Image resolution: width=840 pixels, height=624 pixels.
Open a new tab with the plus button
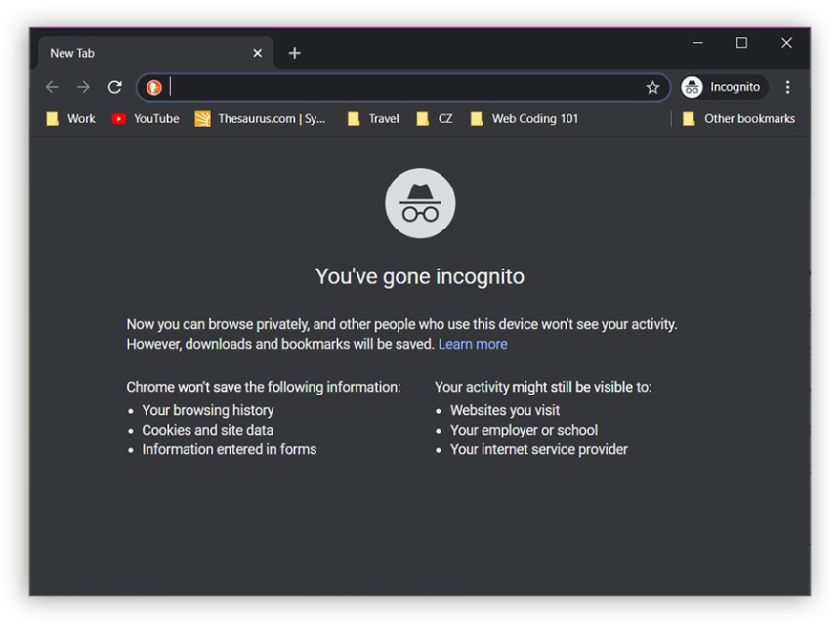pos(295,53)
